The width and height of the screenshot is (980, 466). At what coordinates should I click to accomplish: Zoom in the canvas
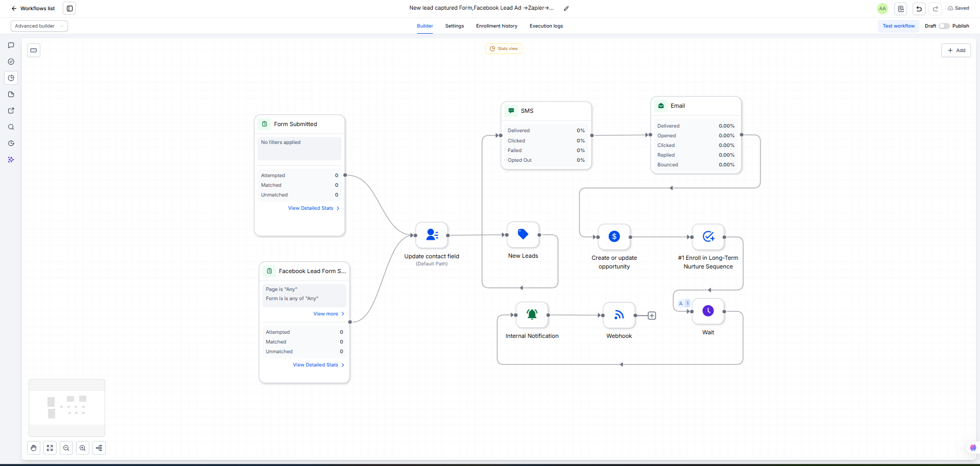[83, 448]
